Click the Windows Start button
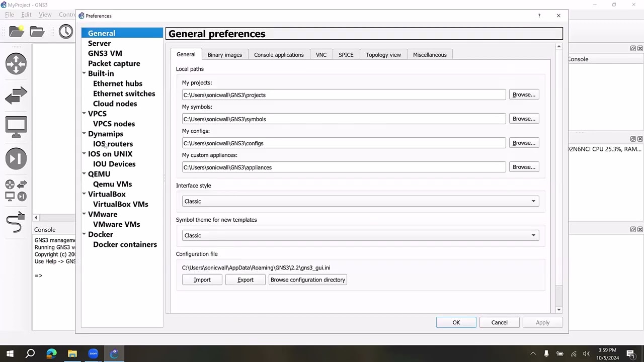644x362 pixels. click(10, 353)
